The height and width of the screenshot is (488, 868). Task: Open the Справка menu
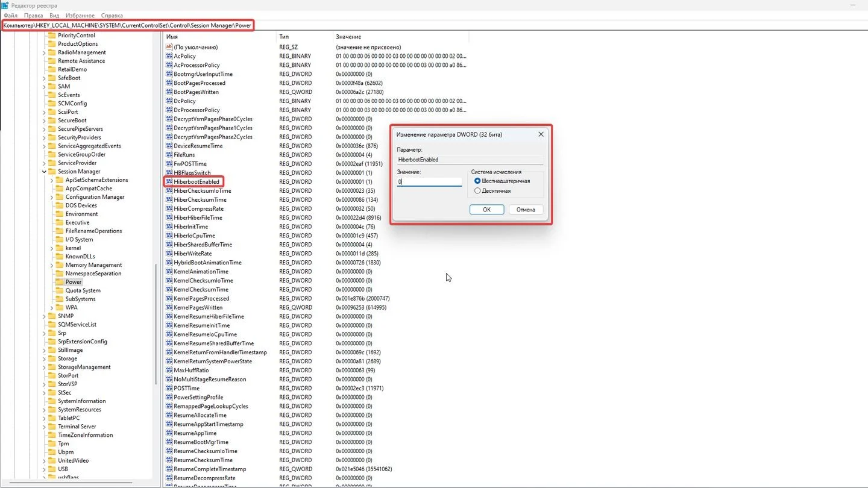112,16
